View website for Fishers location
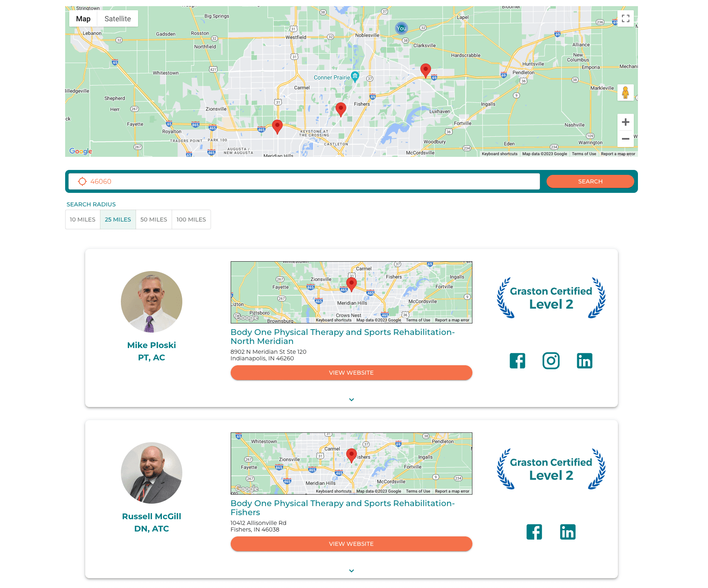Screen dimensions: 708x588 click(x=352, y=544)
